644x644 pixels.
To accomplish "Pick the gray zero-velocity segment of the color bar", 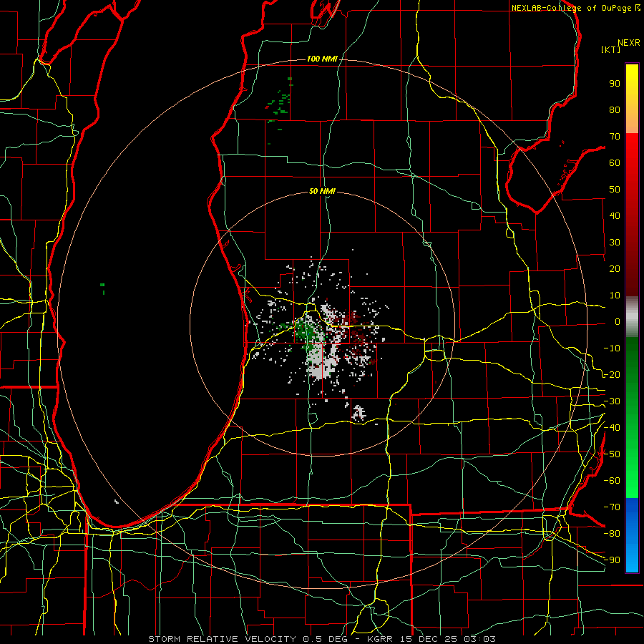I will click(632, 317).
